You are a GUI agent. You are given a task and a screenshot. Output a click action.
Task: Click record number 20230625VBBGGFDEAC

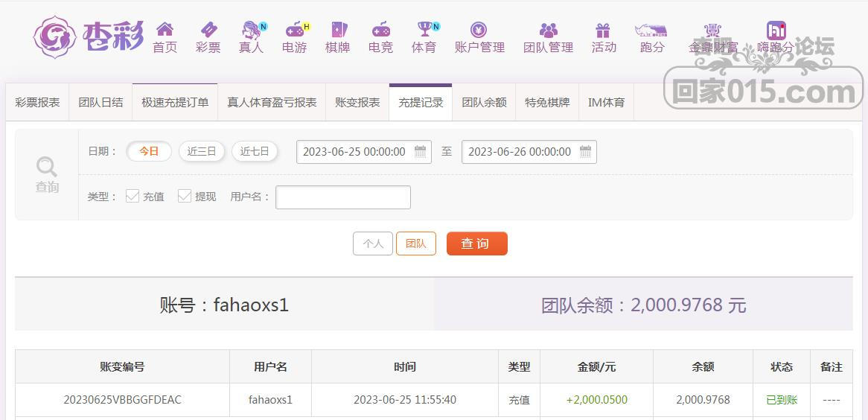122,399
